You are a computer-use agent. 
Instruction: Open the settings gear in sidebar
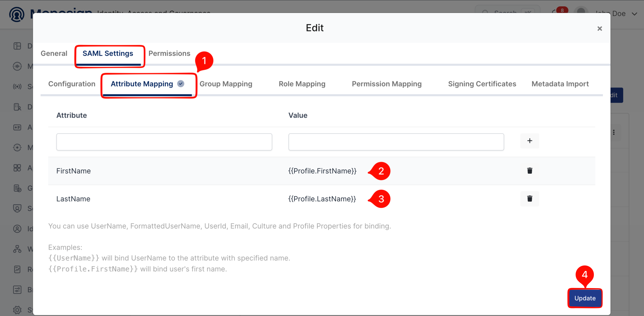coord(17,310)
